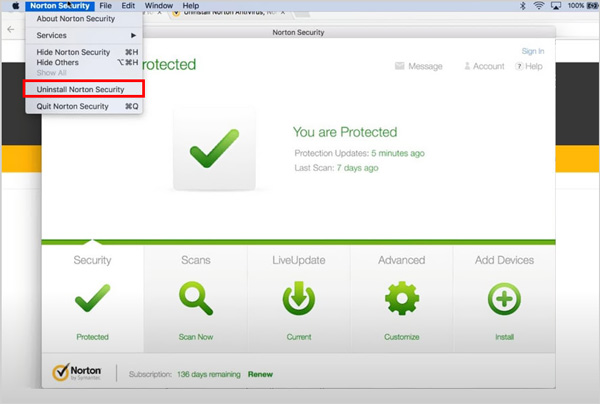This screenshot has width=600, height=404.
Task: Click the Customize link under Advanced
Action: (402, 337)
